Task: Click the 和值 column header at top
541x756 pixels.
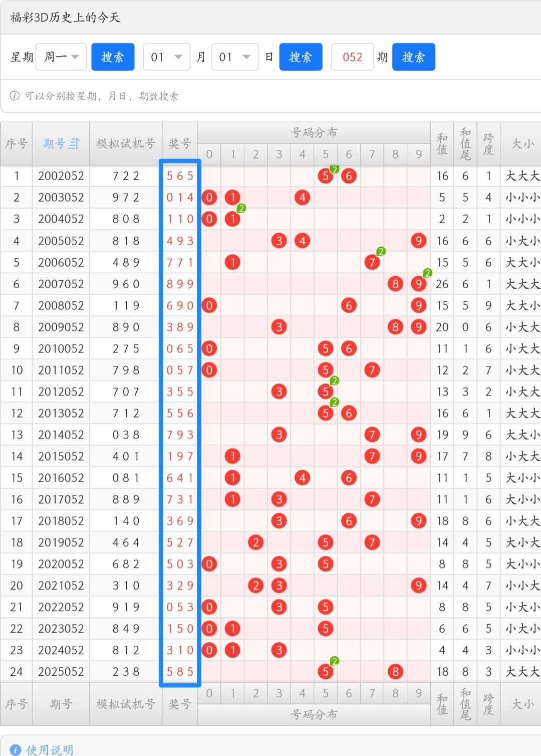Action: (x=442, y=144)
